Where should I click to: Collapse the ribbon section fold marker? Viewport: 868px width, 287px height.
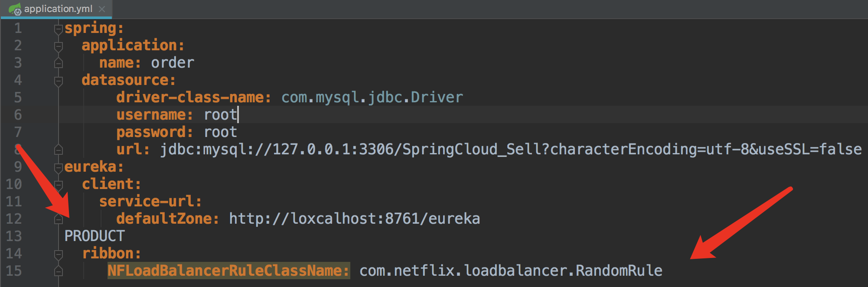pyautogui.click(x=59, y=254)
